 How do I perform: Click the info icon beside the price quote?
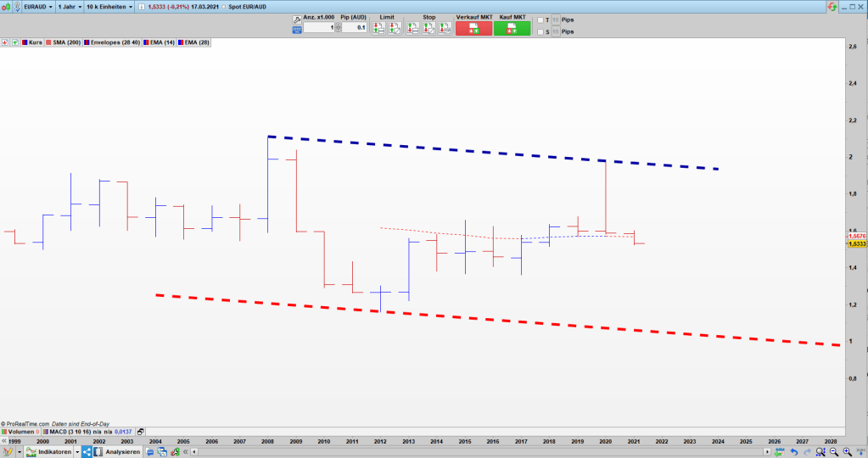[139, 6]
